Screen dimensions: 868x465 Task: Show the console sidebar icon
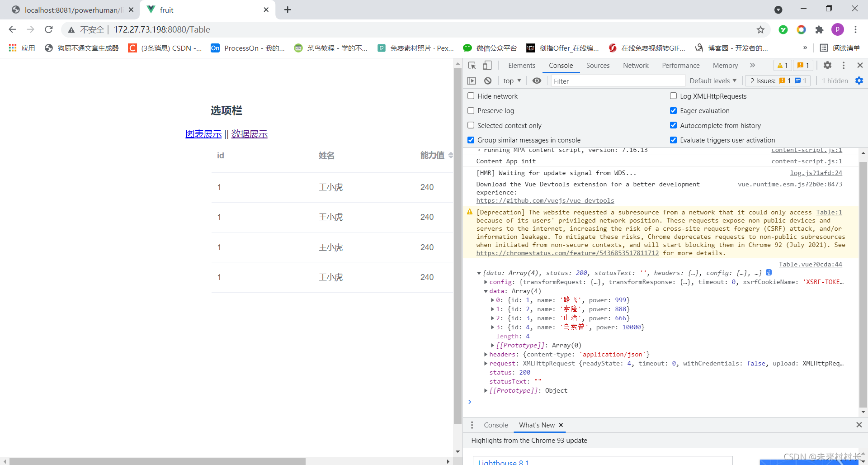[x=472, y=81]
